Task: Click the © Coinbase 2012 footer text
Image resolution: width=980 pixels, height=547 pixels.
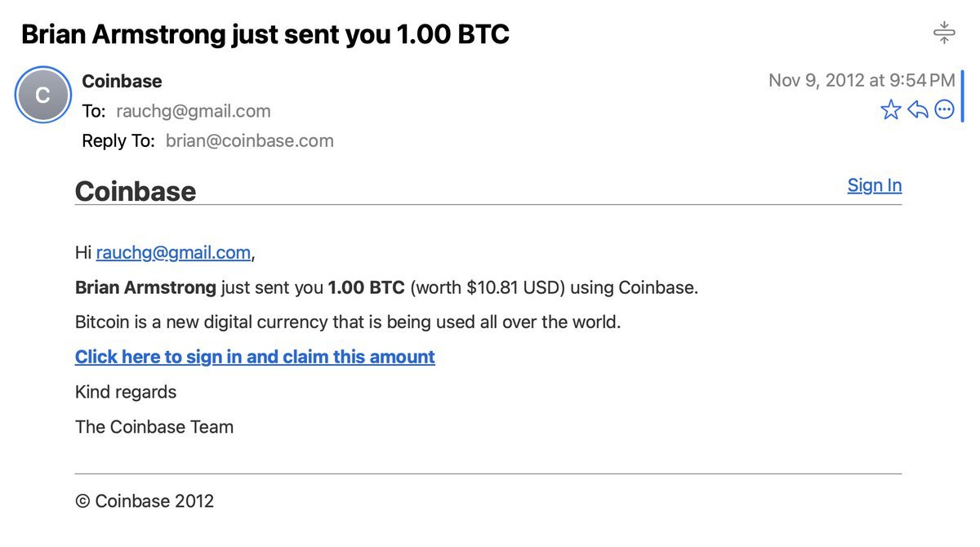Action: [x=145, y=501]
